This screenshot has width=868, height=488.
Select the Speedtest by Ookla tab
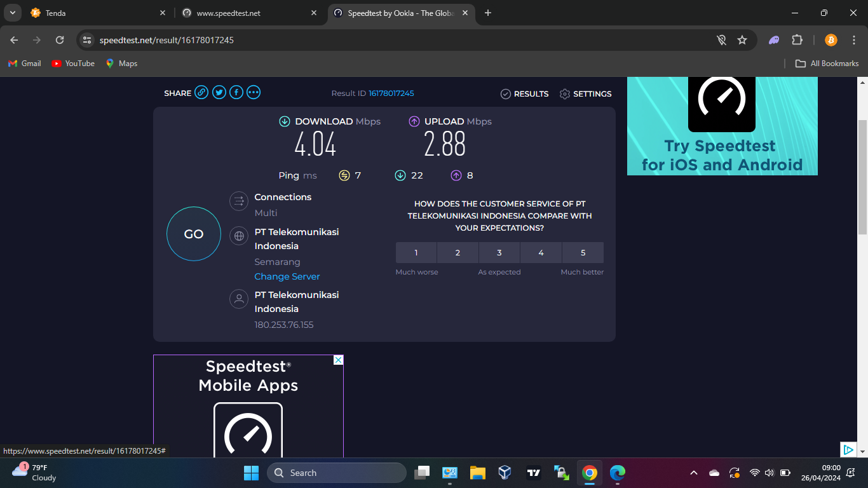pyautogui.click(x=402, y=13)
